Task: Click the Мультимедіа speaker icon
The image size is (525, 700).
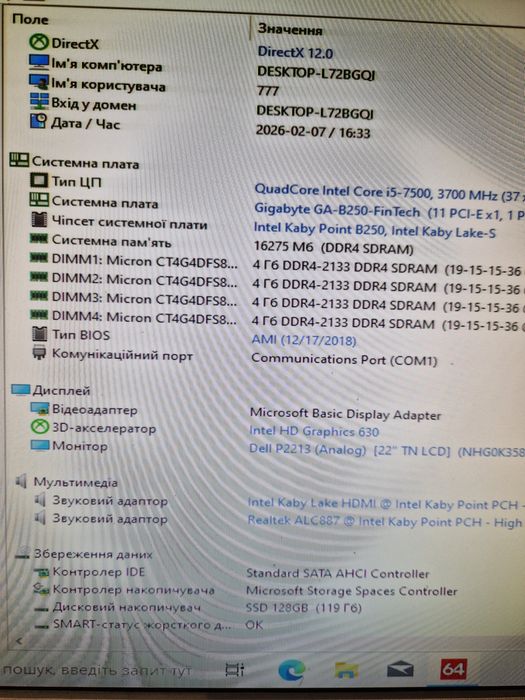Action: click(21, 481)
